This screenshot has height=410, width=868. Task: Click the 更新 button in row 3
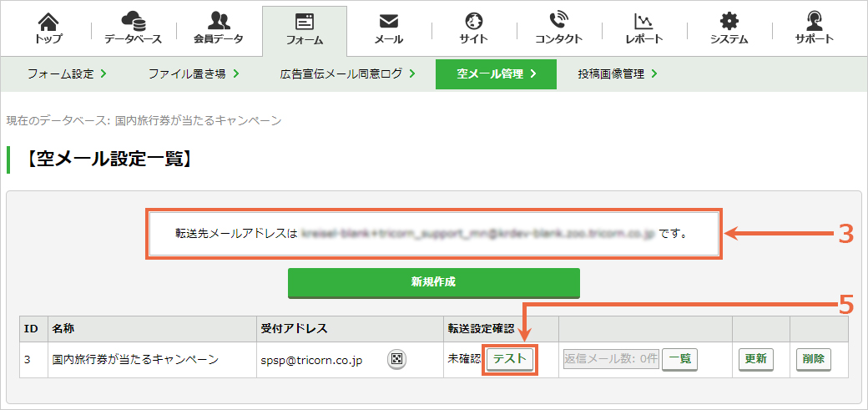[x=755, y=359]
